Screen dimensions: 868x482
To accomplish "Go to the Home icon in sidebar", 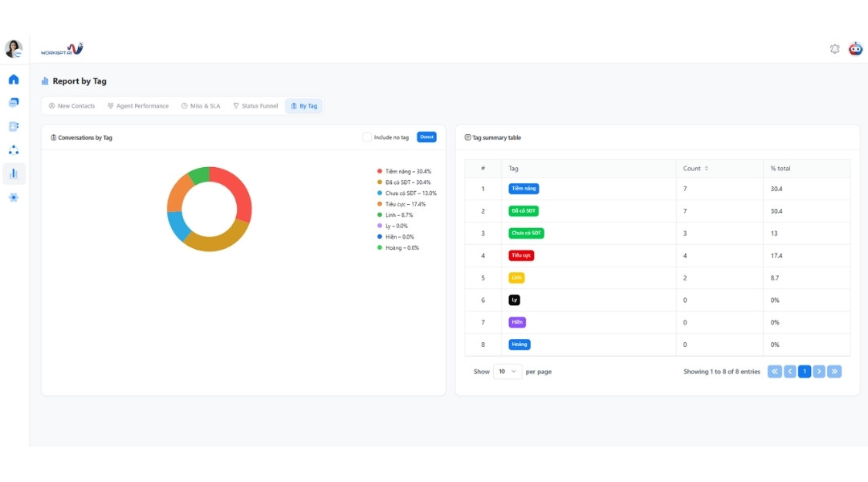I will click(14, 80).
